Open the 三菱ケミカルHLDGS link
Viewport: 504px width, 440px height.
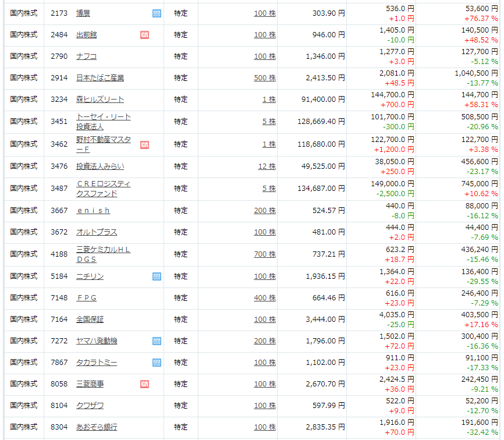[x=104, y=254]
